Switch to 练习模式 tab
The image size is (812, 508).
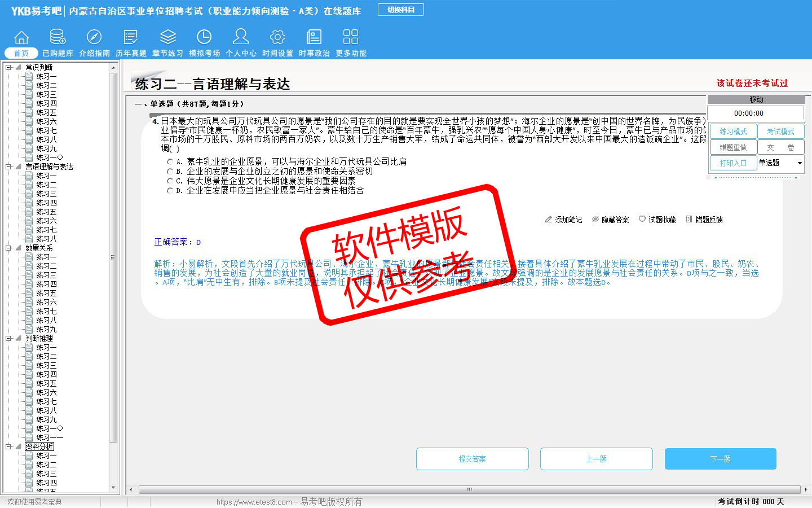coord(733,132)
